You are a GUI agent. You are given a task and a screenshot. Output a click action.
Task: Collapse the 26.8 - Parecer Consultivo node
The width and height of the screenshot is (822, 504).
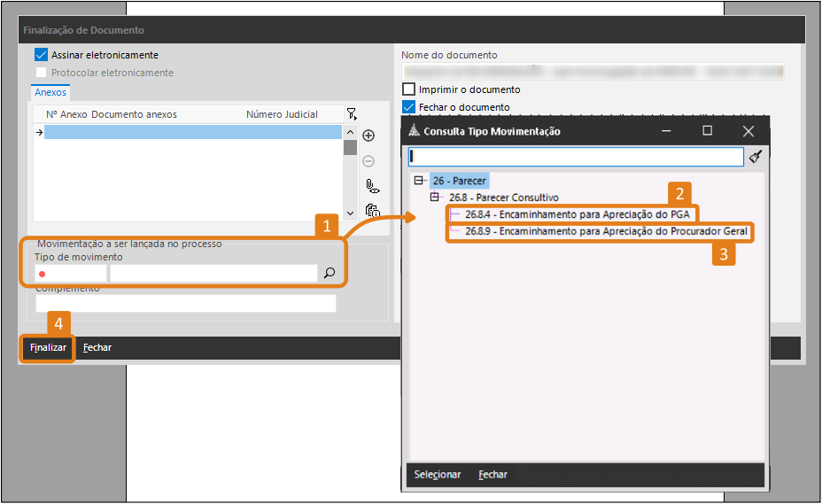(x=435, y=198)
